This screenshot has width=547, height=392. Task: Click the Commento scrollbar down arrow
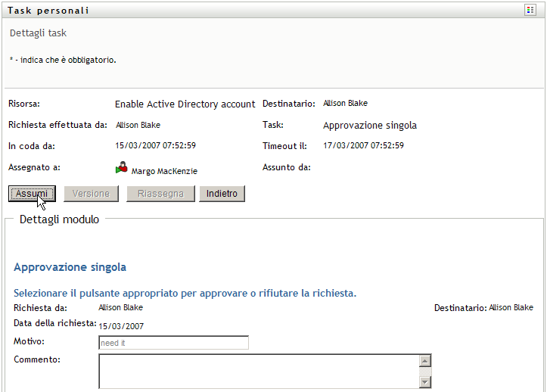point(425,383)
